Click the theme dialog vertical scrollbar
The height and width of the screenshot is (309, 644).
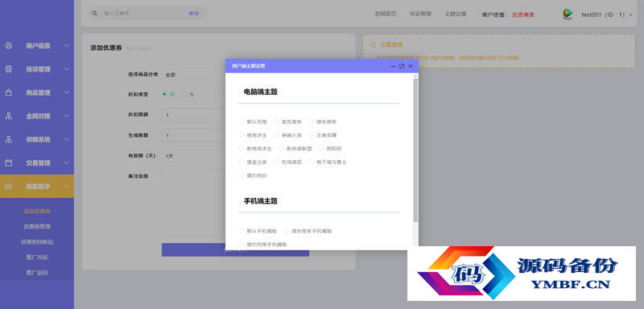(x=415, y=150)
